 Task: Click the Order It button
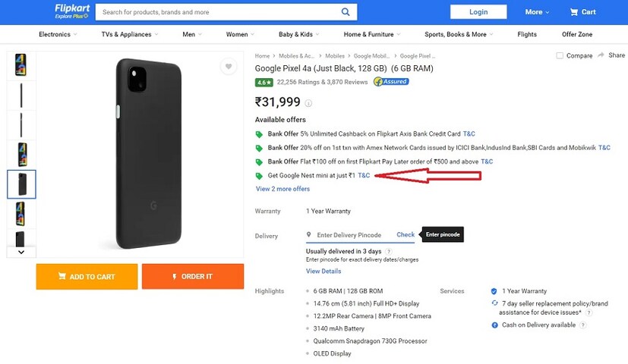[x=193, y=277]
